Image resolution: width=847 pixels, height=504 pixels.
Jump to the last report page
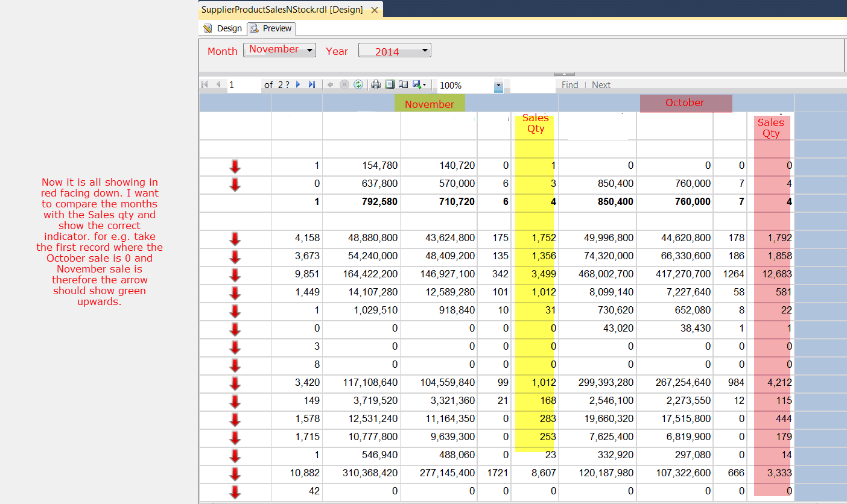pos(312,84)
